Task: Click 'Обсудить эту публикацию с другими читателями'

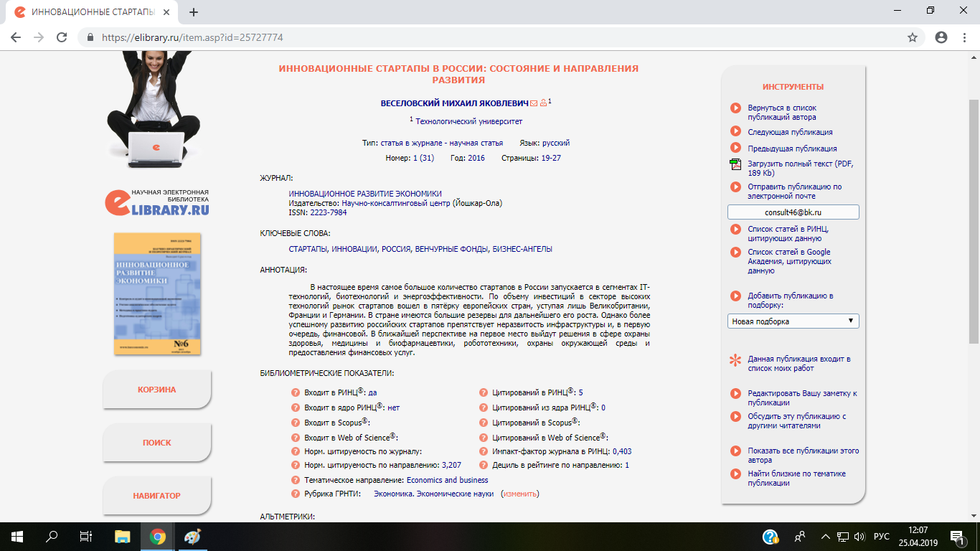Action: [797, 421]
